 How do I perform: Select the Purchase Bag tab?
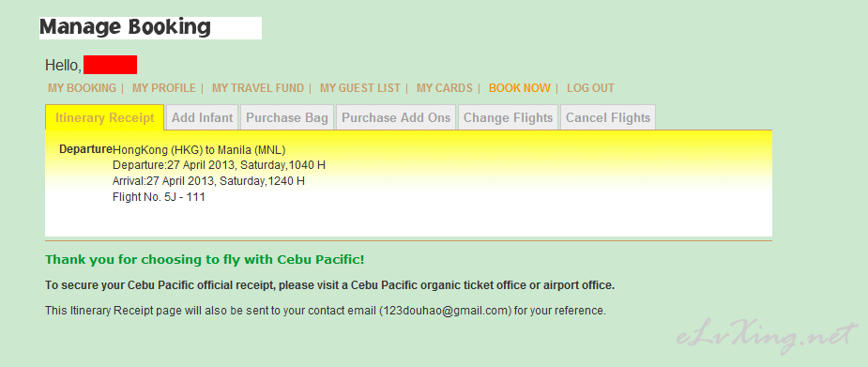pos(287,117)
